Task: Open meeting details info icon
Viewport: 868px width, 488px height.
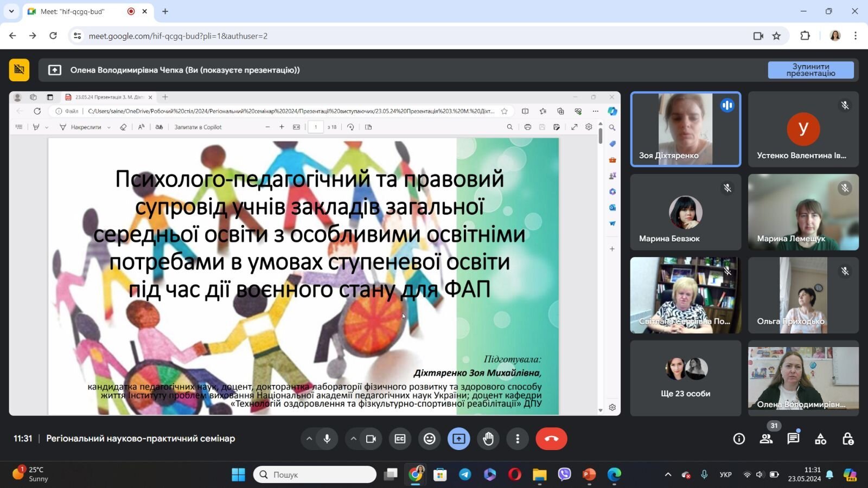Action: coord(739,439)
